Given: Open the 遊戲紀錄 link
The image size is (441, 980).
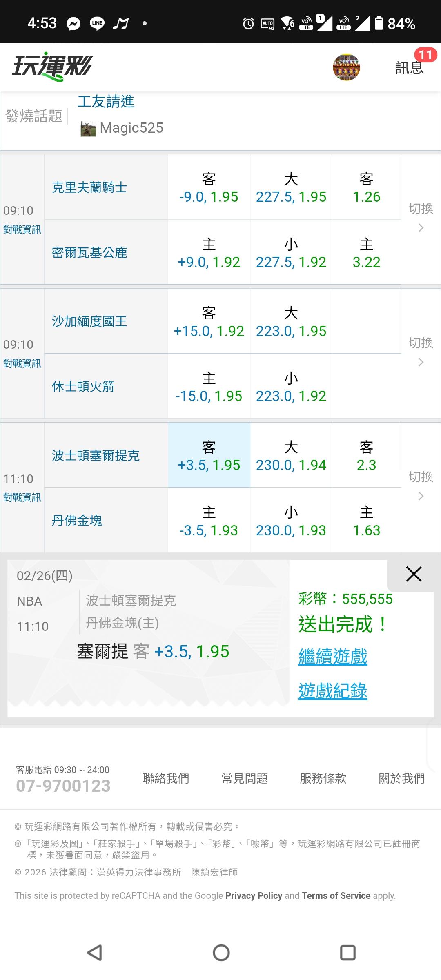Looking at the screenshot, I should [333, 691].
